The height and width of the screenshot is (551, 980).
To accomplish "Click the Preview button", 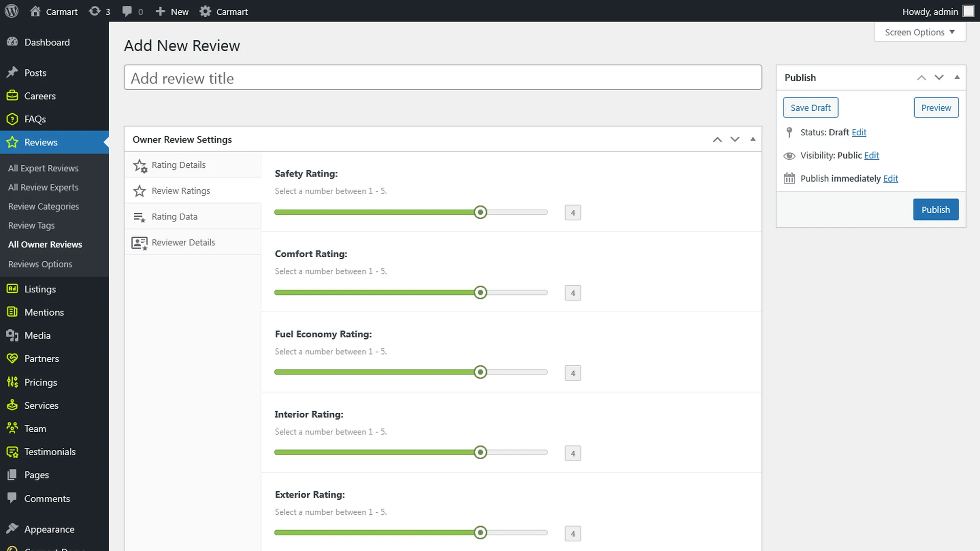I will 936,108.
